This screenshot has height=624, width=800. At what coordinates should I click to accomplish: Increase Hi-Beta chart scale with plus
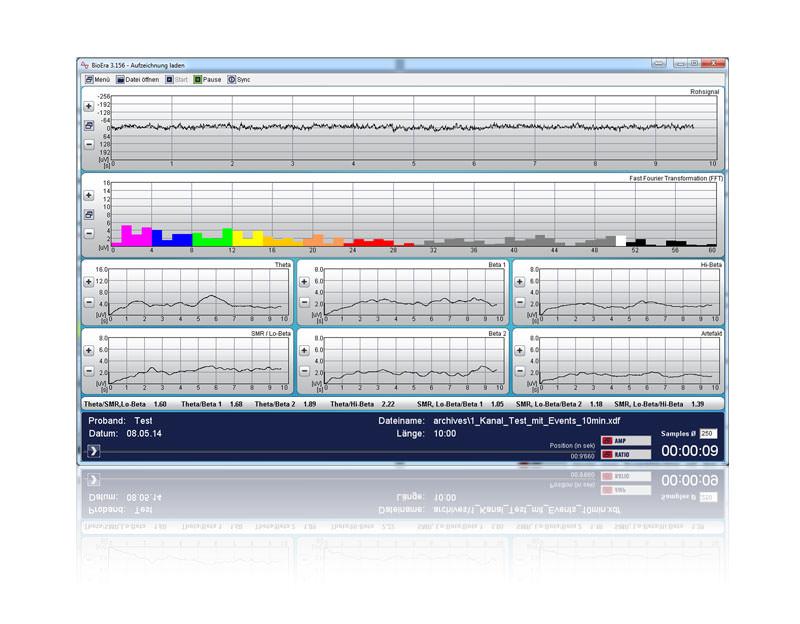(x=519, y=282)
